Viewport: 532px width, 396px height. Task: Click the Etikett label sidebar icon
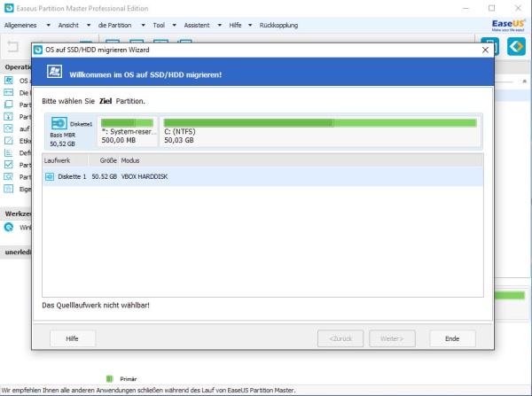pyautogui.click(x=9, y=140)
